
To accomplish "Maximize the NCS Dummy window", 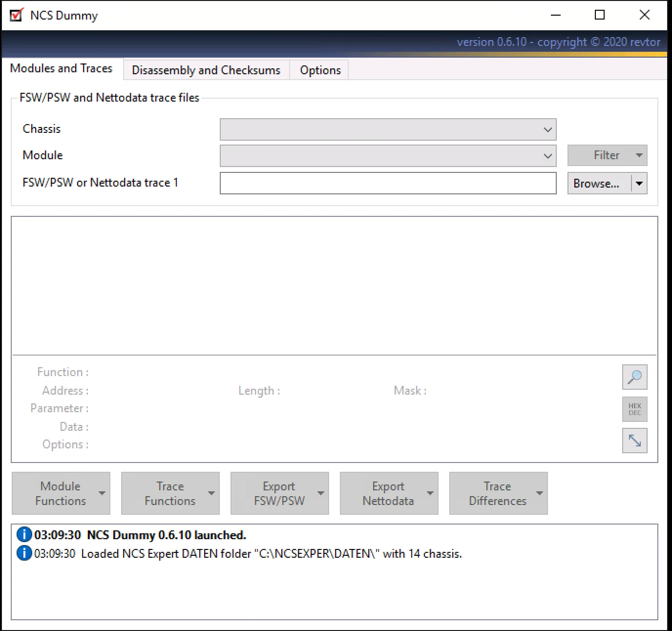I will (x=600, y=15).
